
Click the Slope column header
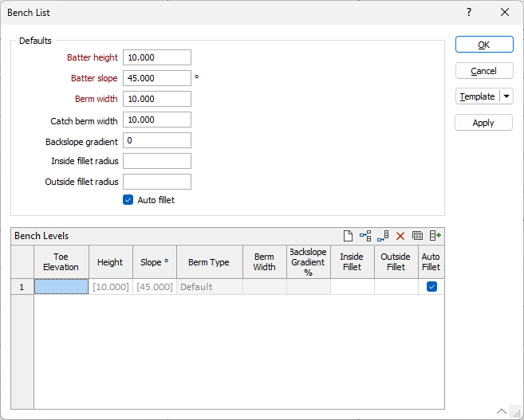[x=155, y=261]
